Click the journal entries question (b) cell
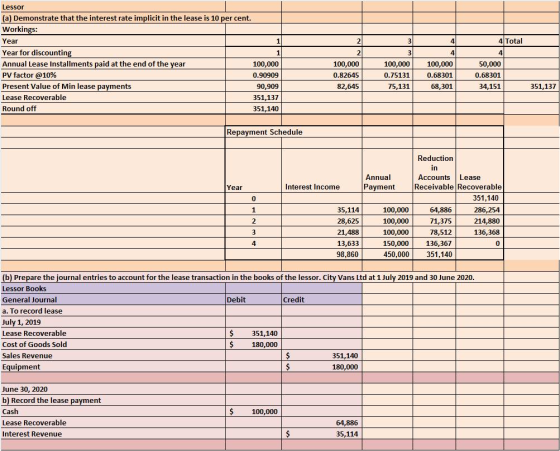 click(x=239, y=277)
